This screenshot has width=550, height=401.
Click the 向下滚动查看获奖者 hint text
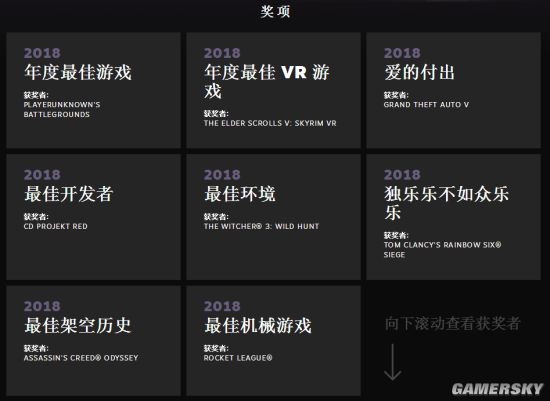[x=452, y=323]
